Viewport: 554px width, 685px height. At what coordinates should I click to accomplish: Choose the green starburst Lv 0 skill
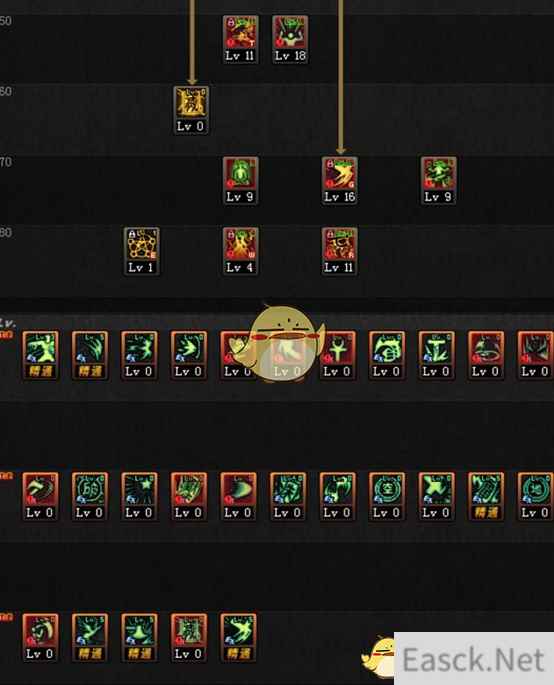[x=139, y=496]
